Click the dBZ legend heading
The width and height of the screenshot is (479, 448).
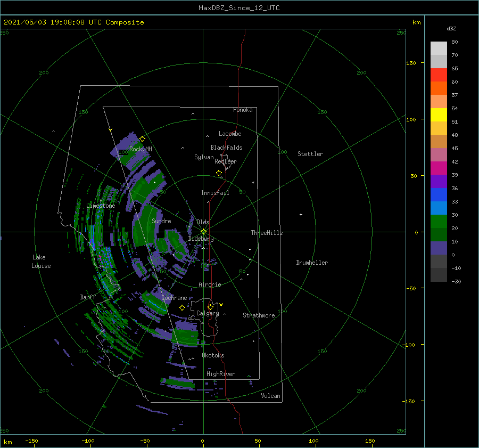coord(451,28)
